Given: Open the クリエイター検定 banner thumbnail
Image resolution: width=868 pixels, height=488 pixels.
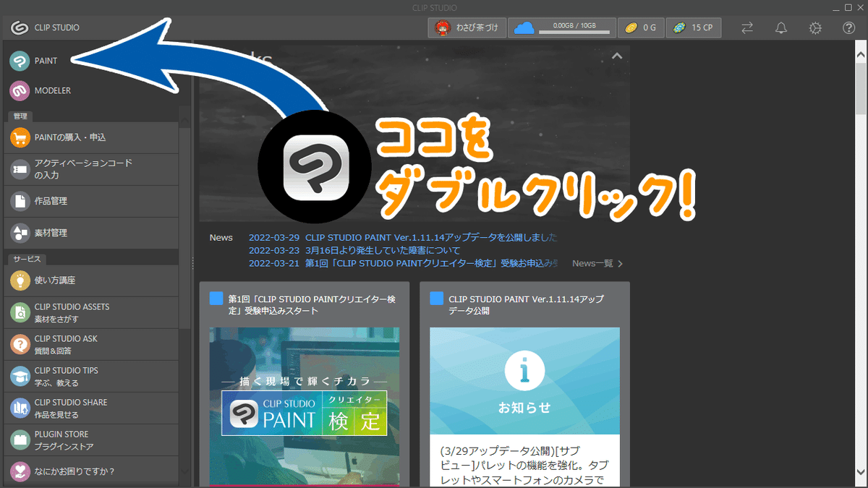Looking at the screenshot, I should point(305,405).
